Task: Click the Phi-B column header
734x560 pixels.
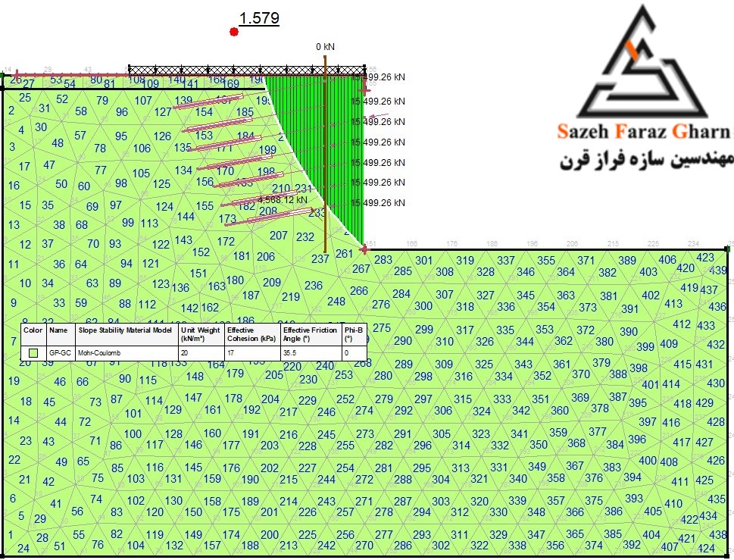Action: 354,334
